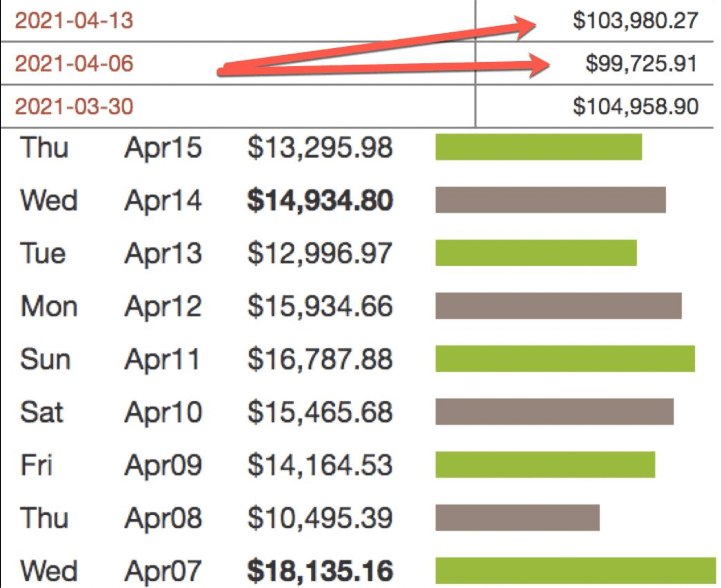Click the gray bar for Thu Apr08

pos(518,517)
